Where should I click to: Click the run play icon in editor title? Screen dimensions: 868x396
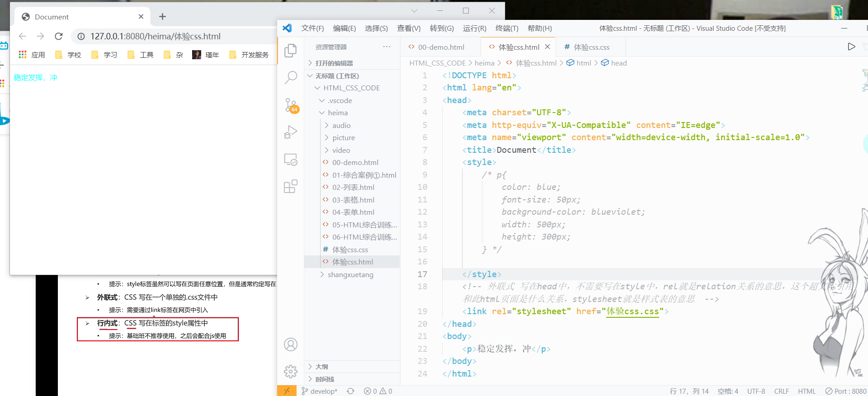(851, 47)
